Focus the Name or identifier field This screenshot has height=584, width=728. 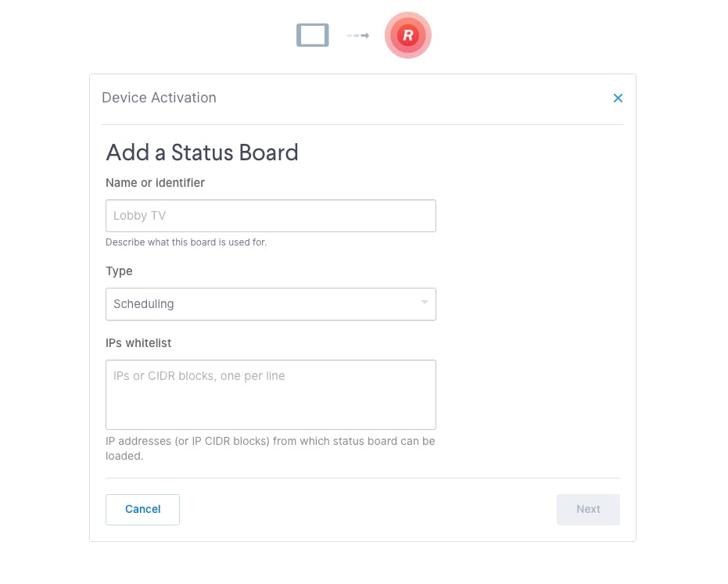pyautogui.click(x=271, y=216)
